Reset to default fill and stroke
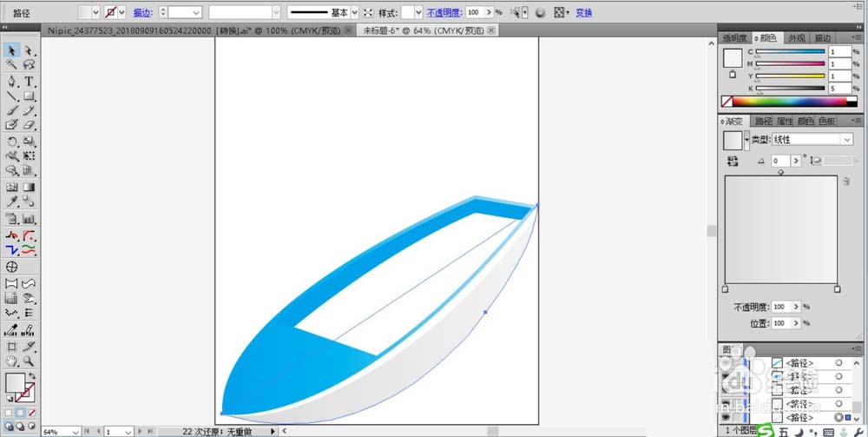 (9, 399)
